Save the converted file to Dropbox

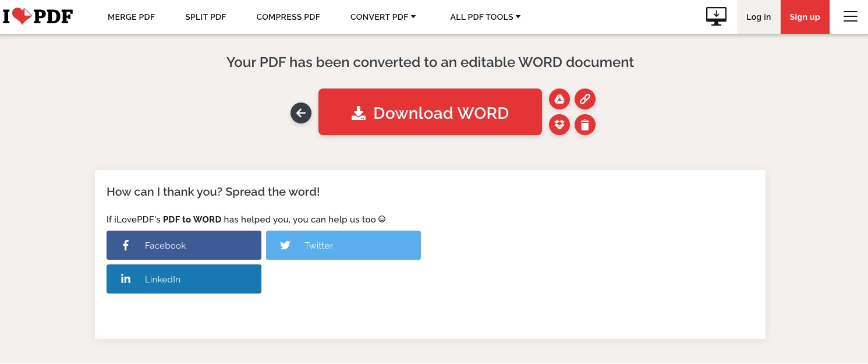[559, 125]
